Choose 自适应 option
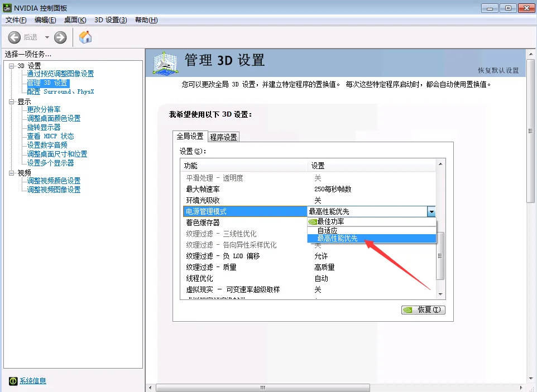 coord(372,230)
